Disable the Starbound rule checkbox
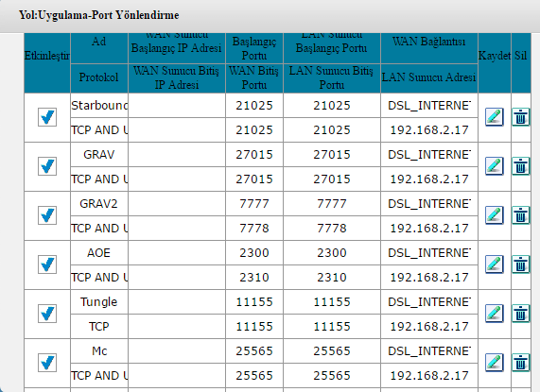 [47, 117]
